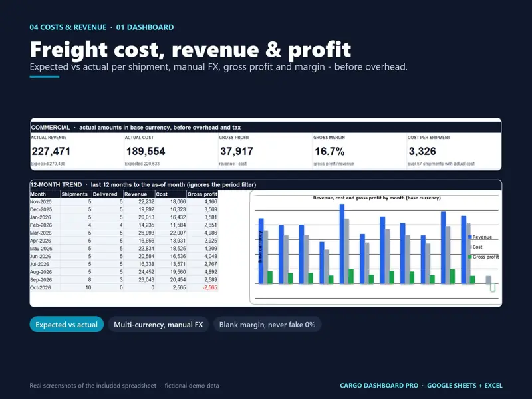Click cost cell 18,066 for Nov-2025
Viewport: 532px width, 399px height.
171,202
